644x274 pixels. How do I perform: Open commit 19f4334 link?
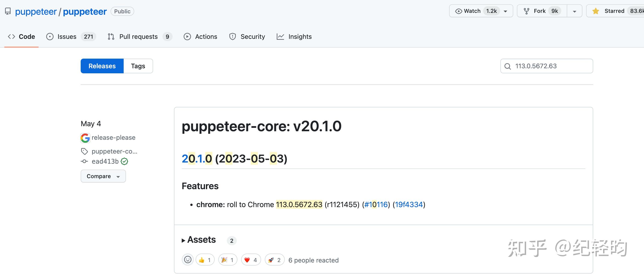pyautogui.click(x=409, y=205)
